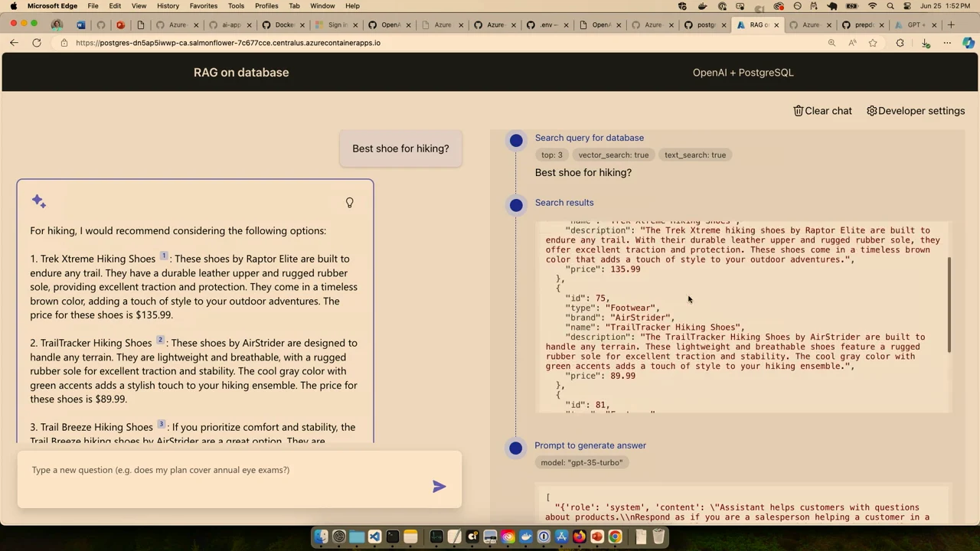Viewport: 980px width, 551px height.
Task: Open Developer settings gear
Action: (871, 111)
